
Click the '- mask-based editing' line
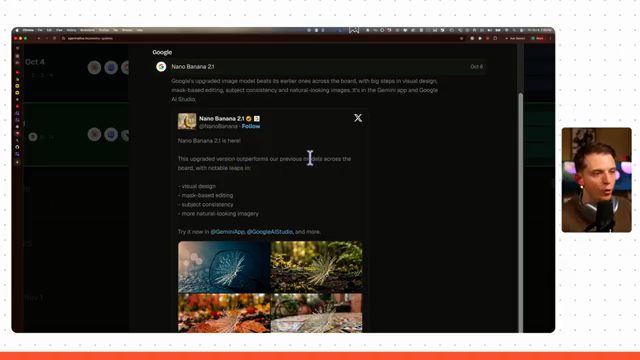[x=206, y=196]
